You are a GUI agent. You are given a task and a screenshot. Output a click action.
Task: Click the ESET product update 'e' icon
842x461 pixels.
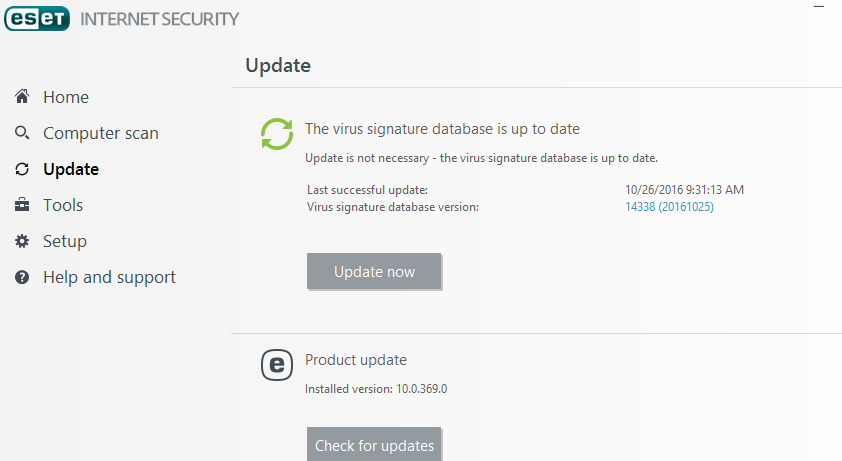tap(277, 365)
